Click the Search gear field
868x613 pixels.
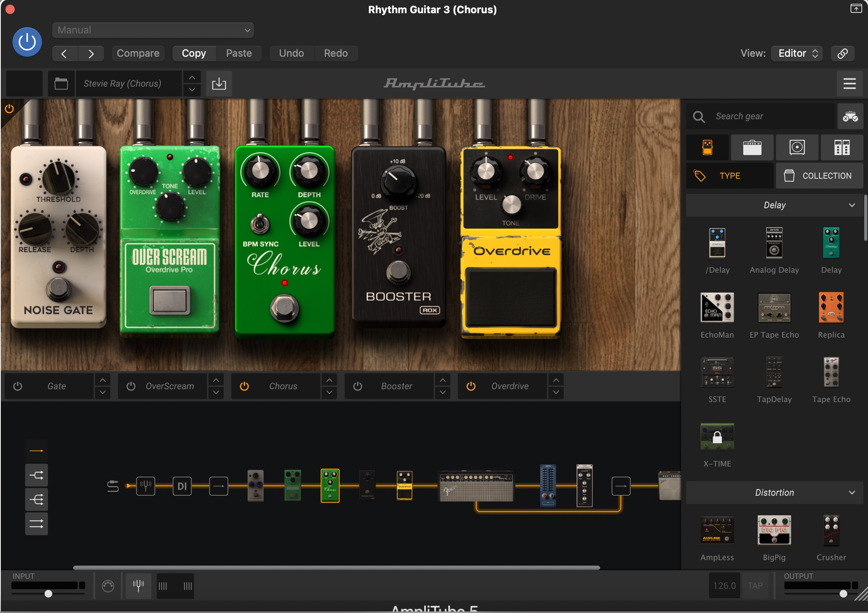762,116
